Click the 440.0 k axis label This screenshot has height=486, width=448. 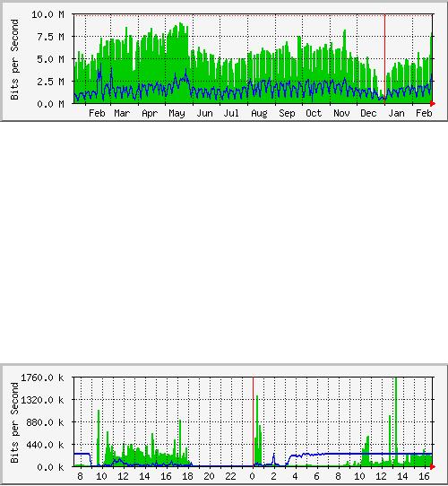pos(45,445)
